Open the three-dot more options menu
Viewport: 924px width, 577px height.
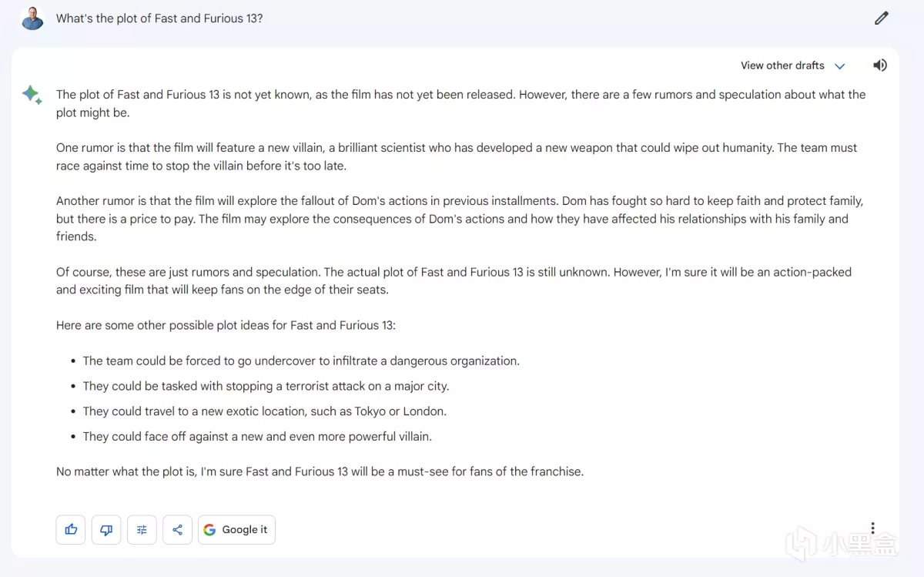click(x=872, y=528)
